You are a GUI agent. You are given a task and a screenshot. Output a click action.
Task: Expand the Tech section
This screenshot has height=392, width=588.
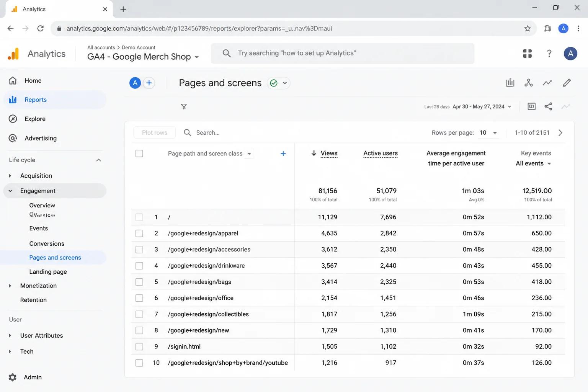[x=10, y=351]
